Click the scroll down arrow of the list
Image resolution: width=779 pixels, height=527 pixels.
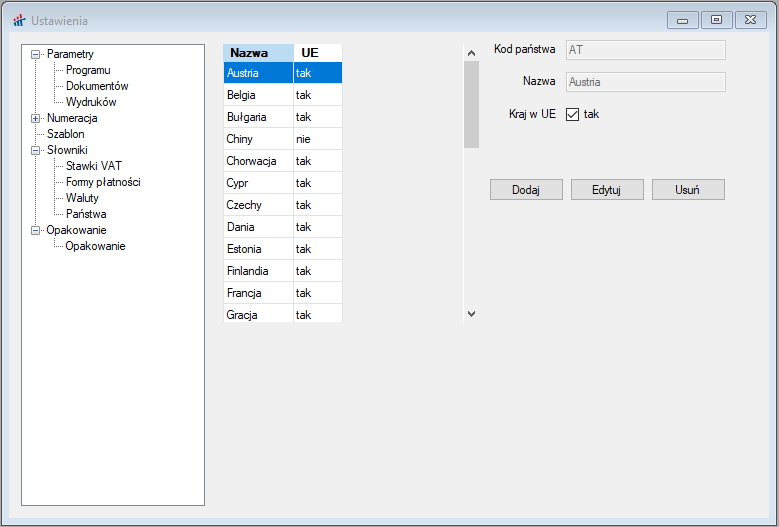471,314
